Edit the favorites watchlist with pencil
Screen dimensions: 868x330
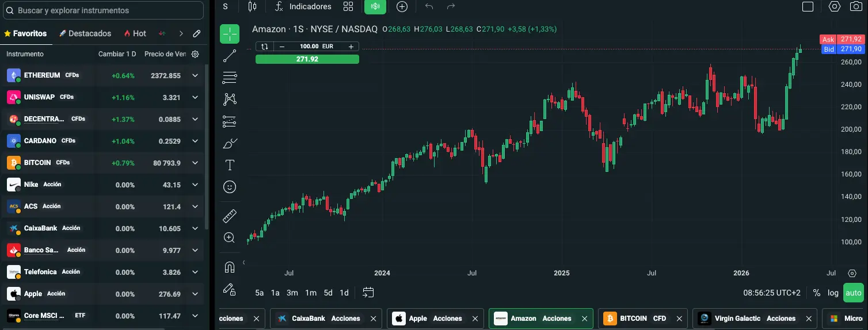pyautogui.click(x=196, y=33)
